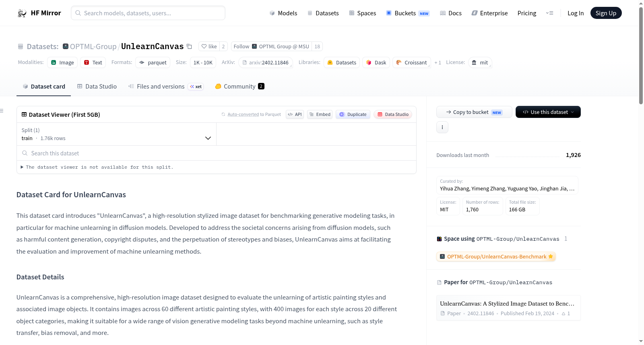The image size is (644, 345).
Task: Click the Community discussions count badge
Action: (261, 86)
